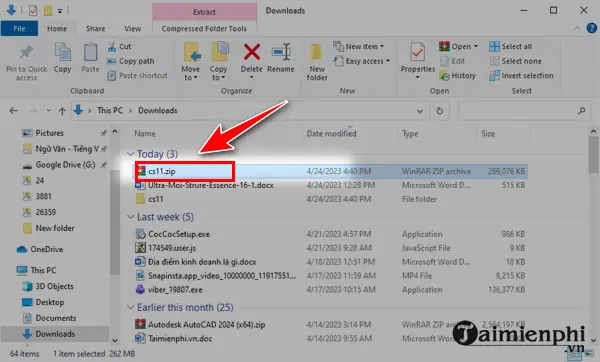Open the File tab
600x362 pixels.
tap(19, 29)
